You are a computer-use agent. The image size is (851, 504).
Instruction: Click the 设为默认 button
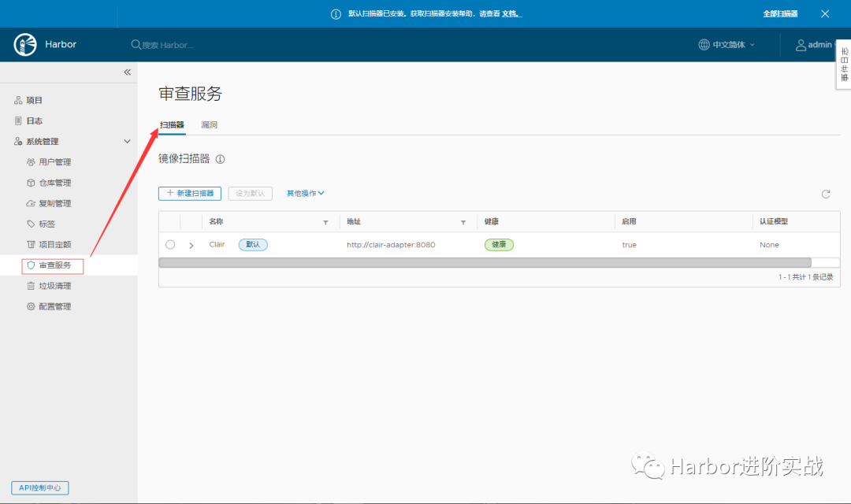[x=251, y=193]
